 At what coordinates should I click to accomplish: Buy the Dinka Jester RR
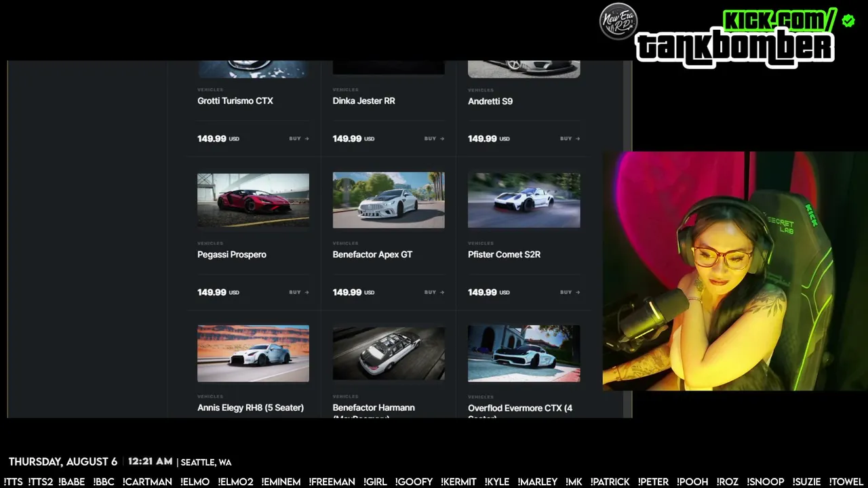coord(434,139)
